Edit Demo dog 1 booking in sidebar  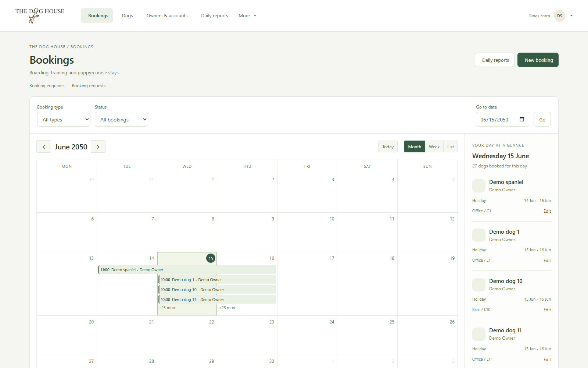tap(547, 261)
